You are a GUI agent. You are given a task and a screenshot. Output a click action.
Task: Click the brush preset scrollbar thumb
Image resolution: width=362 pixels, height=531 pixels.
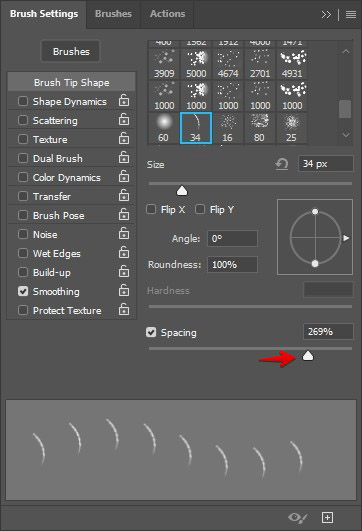pyautogui.click(x=345, y=109)
